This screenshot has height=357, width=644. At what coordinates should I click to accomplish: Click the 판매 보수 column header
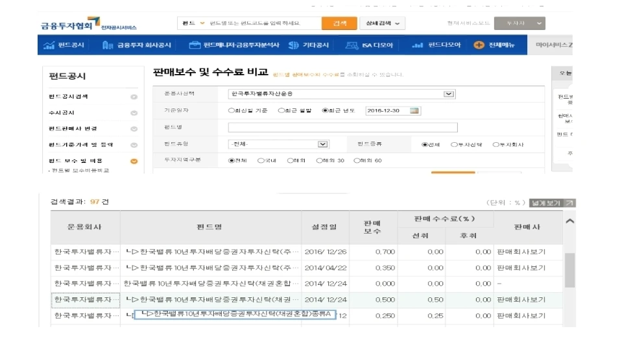click(373, 227)
